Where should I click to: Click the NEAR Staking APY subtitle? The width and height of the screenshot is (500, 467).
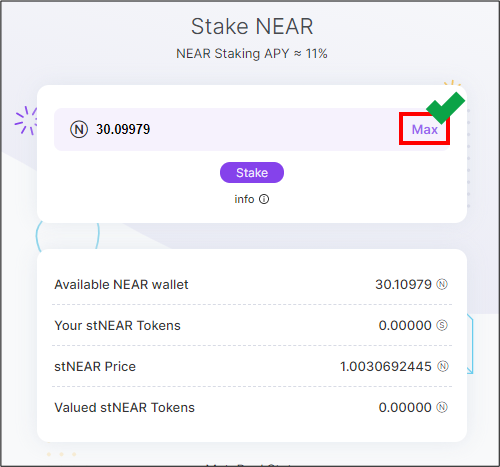coord(252,54)
